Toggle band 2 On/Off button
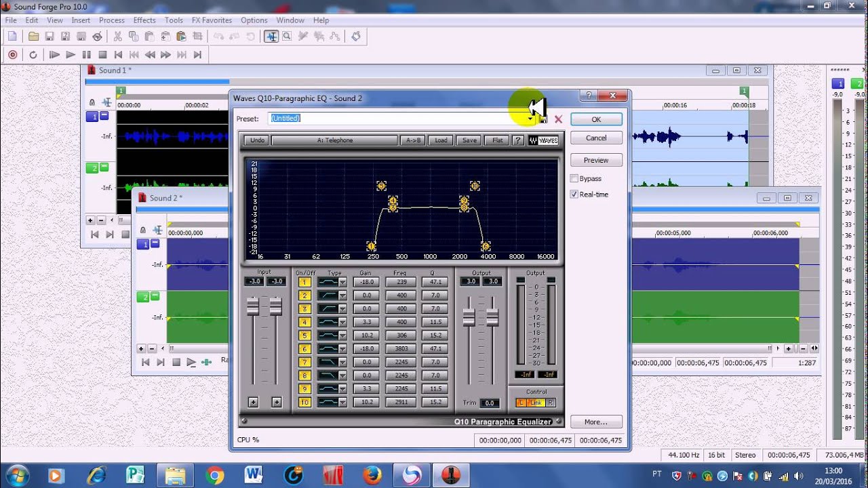The height and width of the screenshot is (488, 868). (x=304, y=296)
